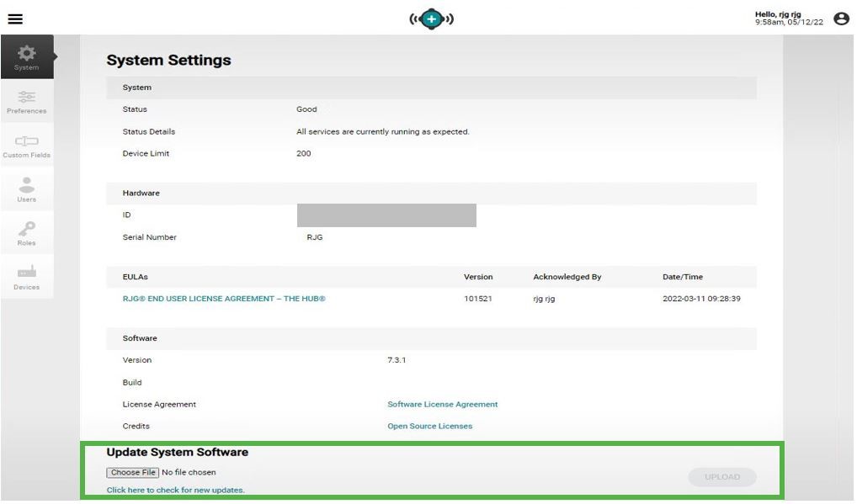Viewport: 857px width, 504px height.
Task: View the Software License Agreement
Action: coord(443,404)
